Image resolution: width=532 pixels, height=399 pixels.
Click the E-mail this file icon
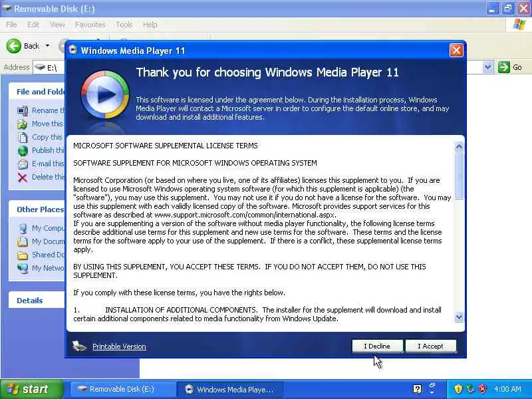click(x=23, y=164)
